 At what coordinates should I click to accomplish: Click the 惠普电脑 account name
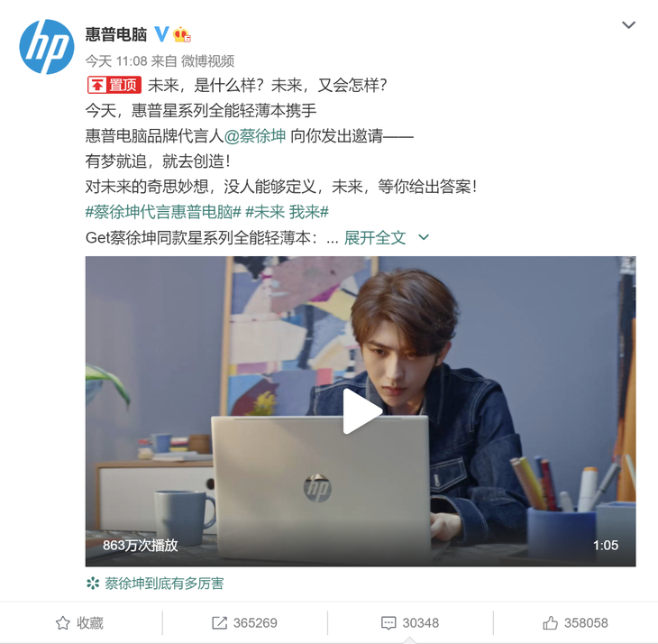[x=116, y=34]
